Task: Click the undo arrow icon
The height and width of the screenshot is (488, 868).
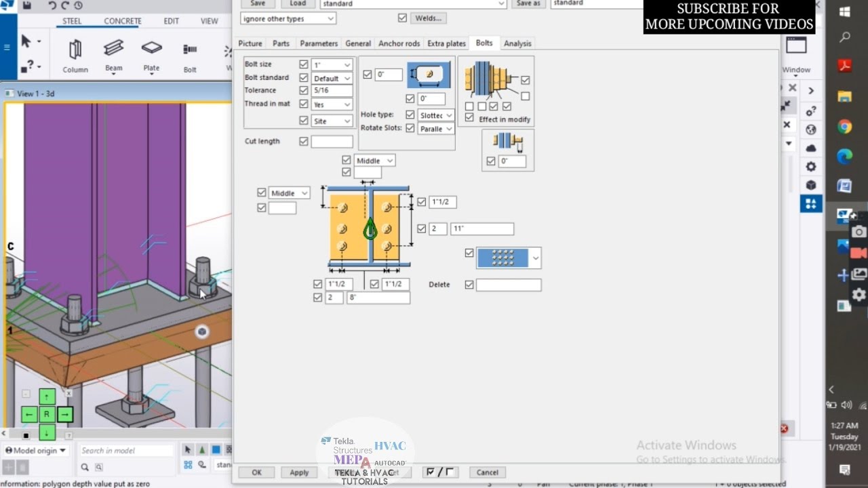Action: (x=53, y=5)
